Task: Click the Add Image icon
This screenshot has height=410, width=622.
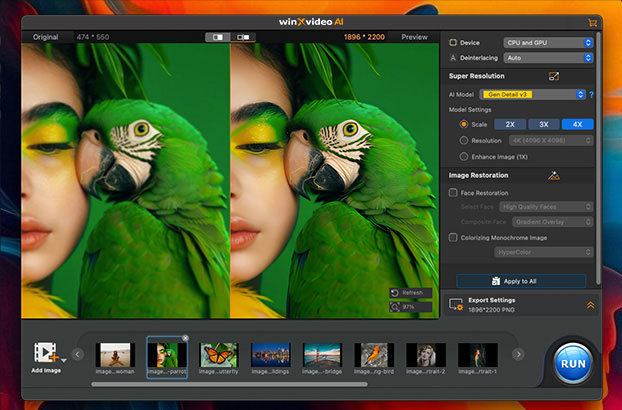Action: point(44,353)
